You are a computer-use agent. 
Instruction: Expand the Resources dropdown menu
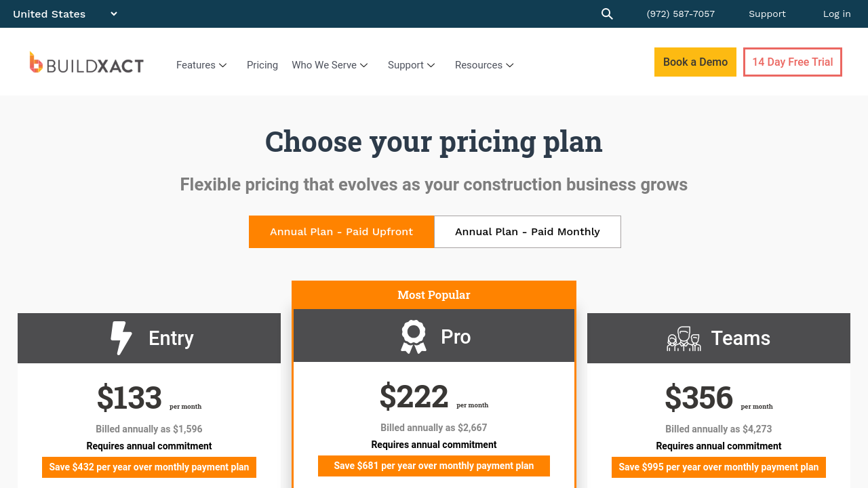(x=484, y=65)
